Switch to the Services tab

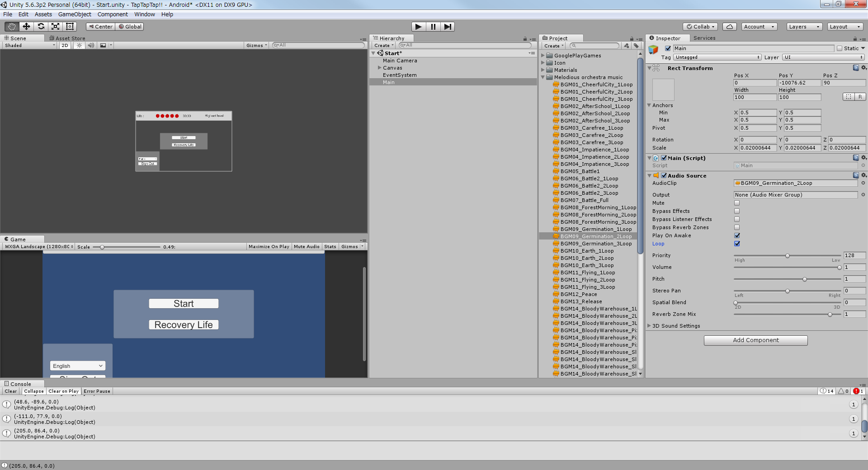coord(704,38)
